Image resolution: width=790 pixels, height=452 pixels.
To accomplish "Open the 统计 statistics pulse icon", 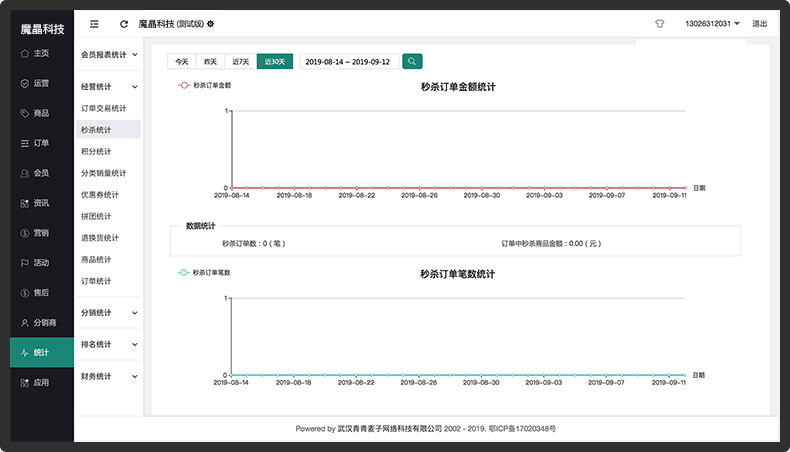I will pos(25,353).
